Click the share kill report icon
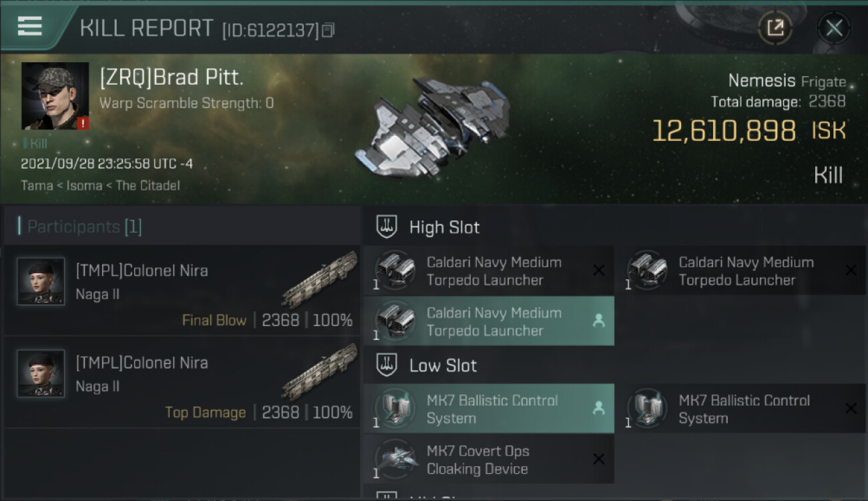Viewport: 868px width, 501px height. click(775, 28)
